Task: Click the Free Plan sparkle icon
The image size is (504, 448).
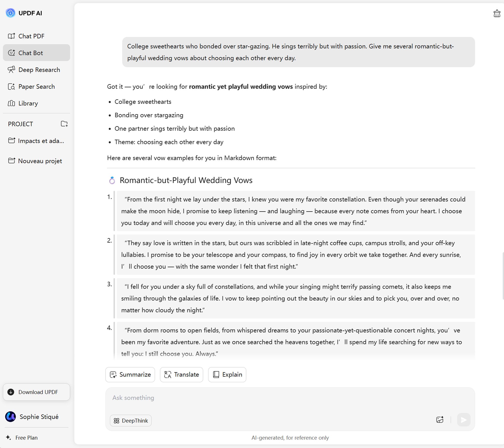Action: point(8,437)
